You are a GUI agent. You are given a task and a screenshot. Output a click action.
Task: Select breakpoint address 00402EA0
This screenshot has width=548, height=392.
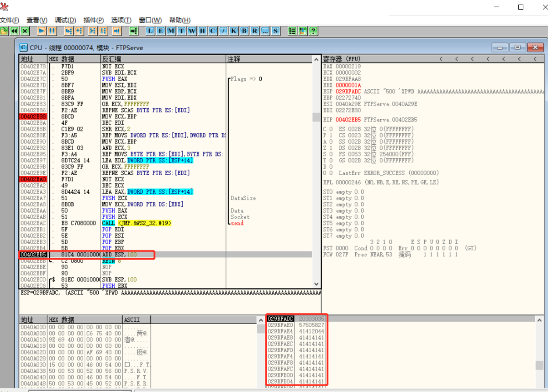point(33,179)
